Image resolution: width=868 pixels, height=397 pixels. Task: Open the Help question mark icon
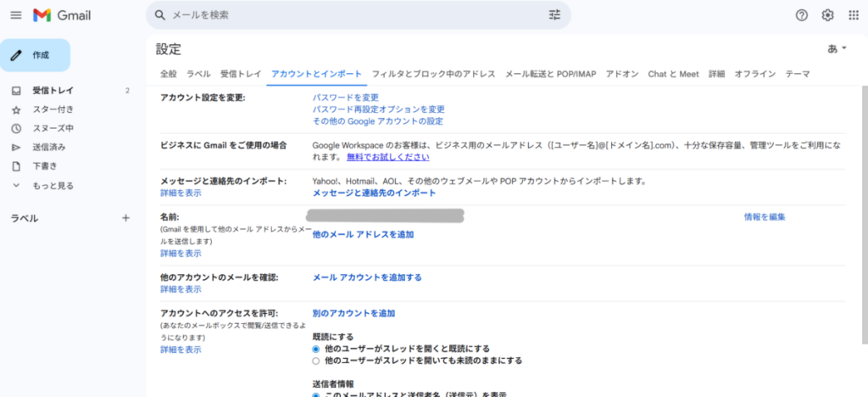tap(801, 15)
